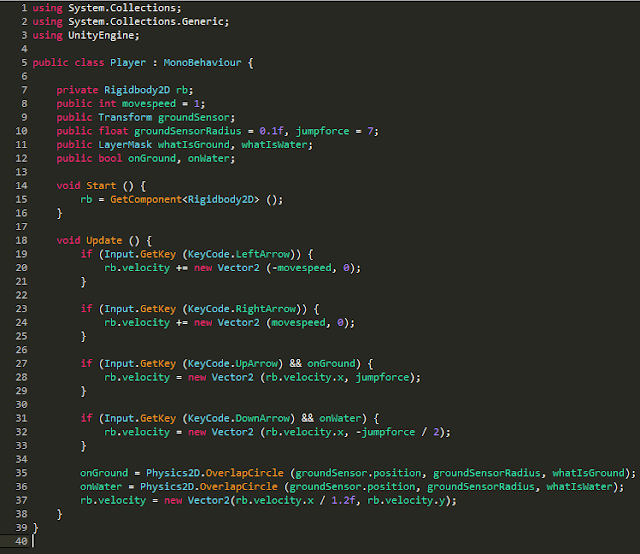Click line number 18 in the gutter
640x554 pixels.
coord(21,240)
